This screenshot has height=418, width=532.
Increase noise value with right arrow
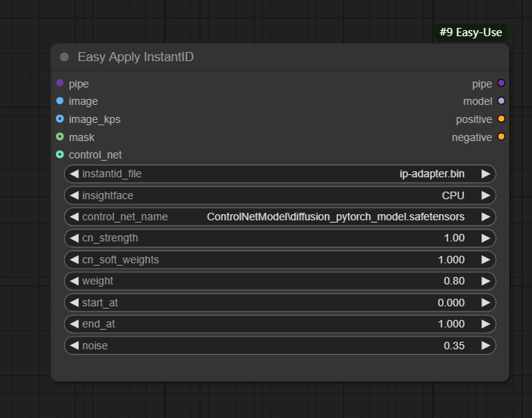(485, 346)
